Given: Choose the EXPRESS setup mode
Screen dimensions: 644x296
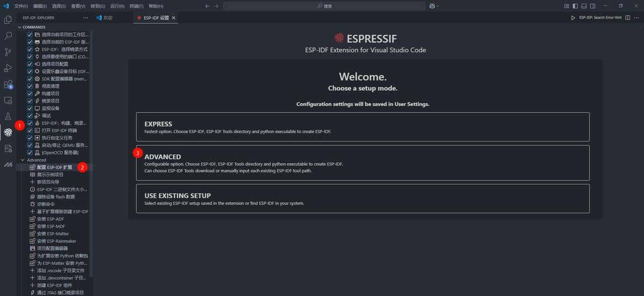Looking at the screenshot, I should tap(363, 127).
